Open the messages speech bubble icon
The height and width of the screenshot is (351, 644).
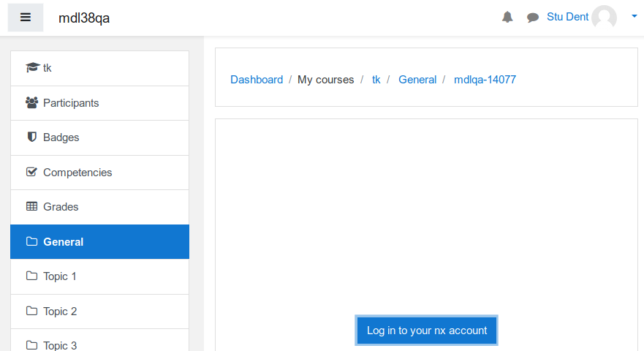tap(533, 18)
